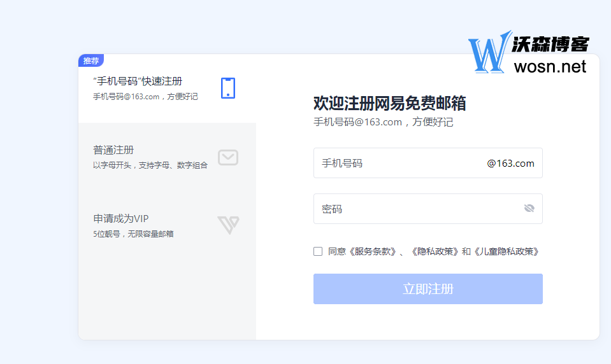Click the @163.com domain suffix
611x364 pixels.
click(510, 163)
